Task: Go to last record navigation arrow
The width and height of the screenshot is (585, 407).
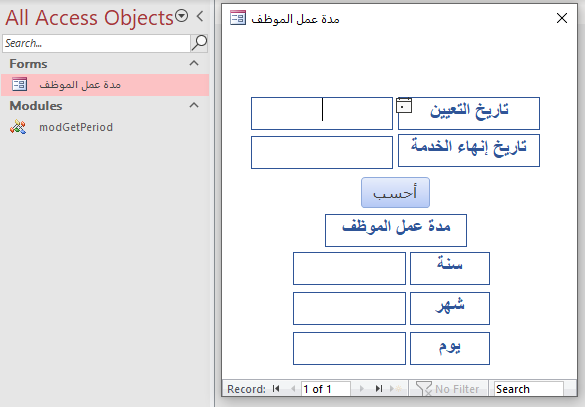Action: [x=379, y=389]
